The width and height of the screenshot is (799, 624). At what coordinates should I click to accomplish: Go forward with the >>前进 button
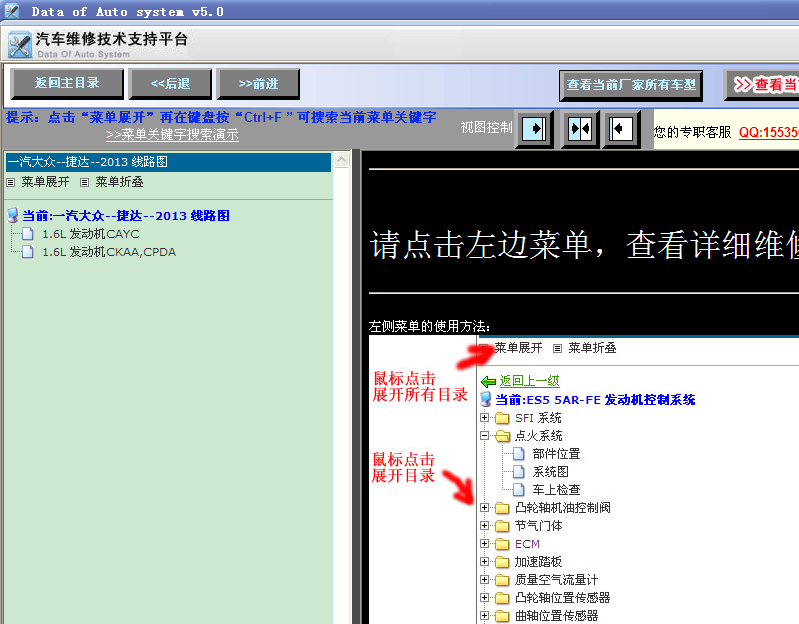(x=258, y=84)
